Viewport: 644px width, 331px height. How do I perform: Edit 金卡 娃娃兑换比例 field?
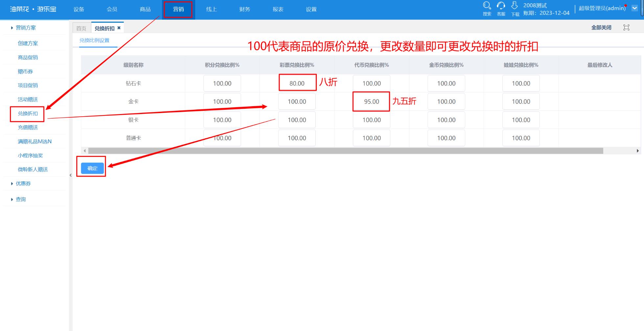pyautogui.click(x=521, y=102)
